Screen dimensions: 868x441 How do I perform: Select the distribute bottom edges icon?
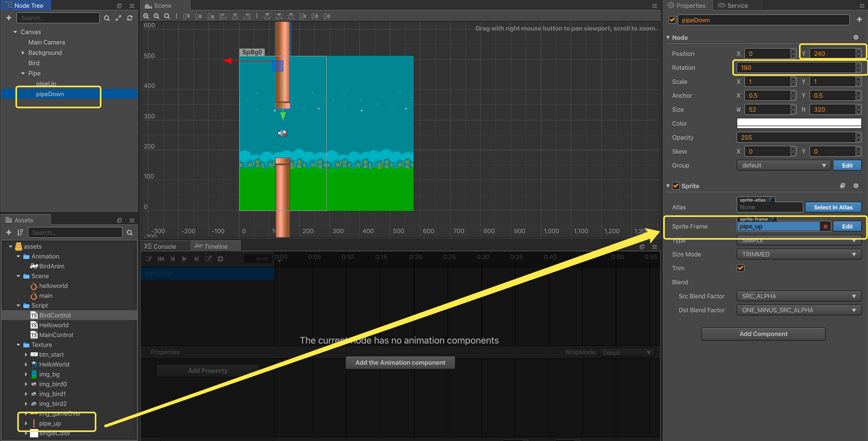pyautogui.click(x=291, y=16)
